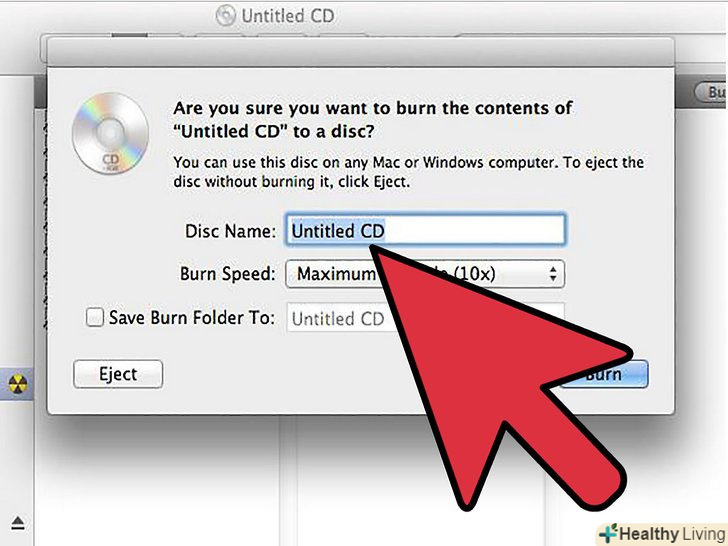Click the Untitled CD window title text
This screenshot has width=728, height=546.
[x=288, y=16]
